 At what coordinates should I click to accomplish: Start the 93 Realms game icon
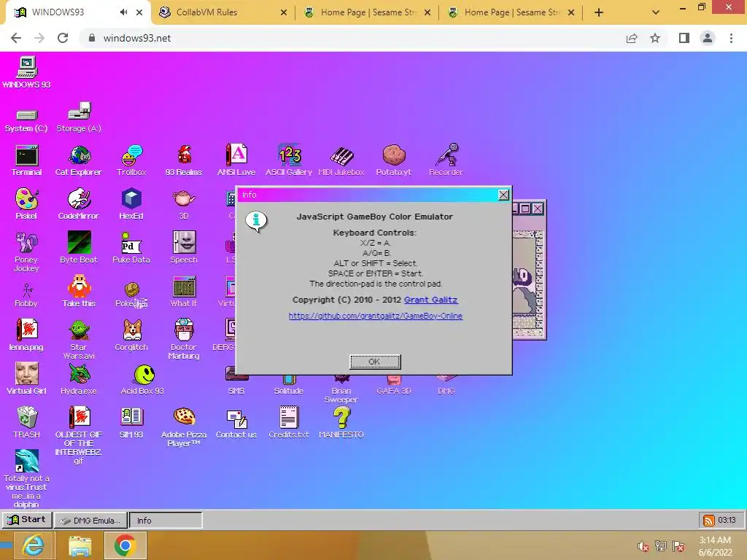coord(184,160)
